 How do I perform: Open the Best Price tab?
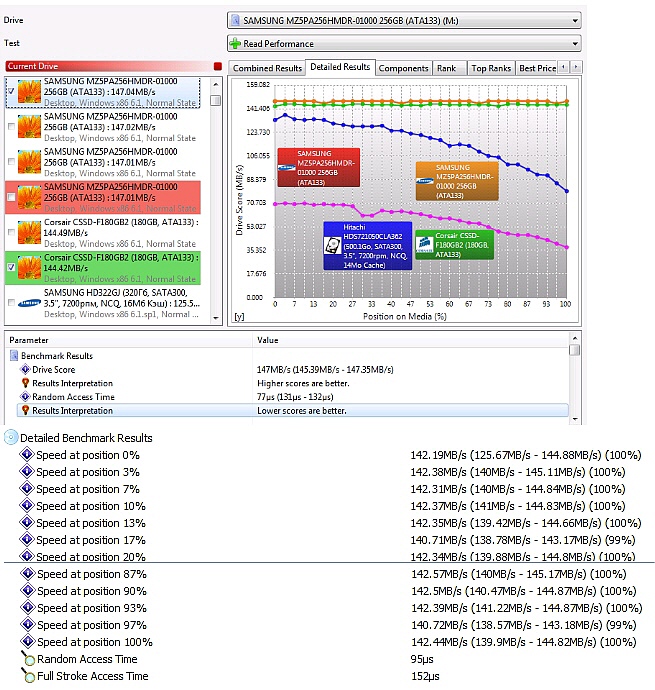[537, 68]
